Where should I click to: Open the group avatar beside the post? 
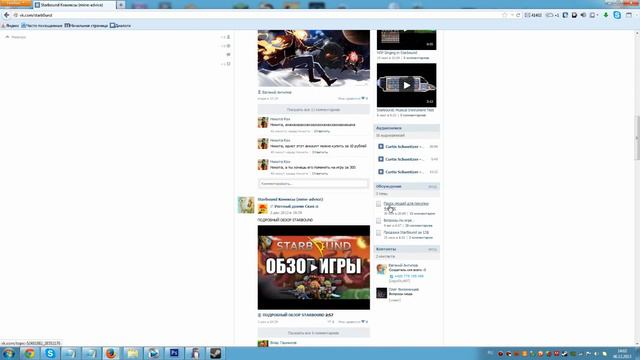click(x=246, y=205)
